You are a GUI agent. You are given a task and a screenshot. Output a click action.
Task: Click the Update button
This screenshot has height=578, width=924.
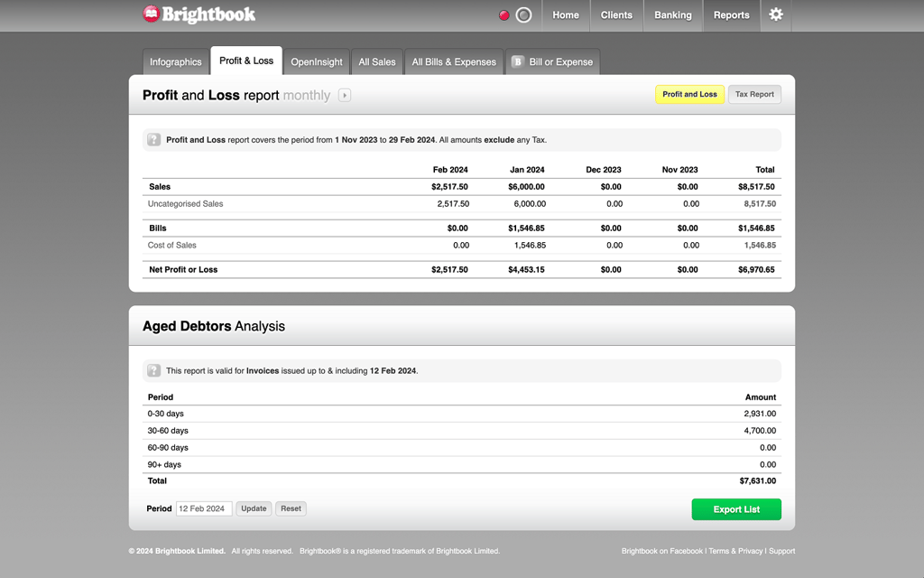[x=254, y=508]
